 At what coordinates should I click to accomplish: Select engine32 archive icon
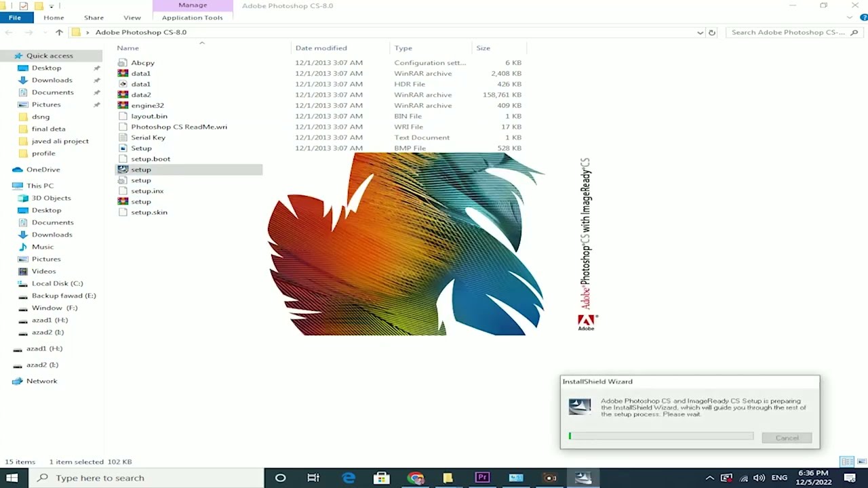point(123,106)
